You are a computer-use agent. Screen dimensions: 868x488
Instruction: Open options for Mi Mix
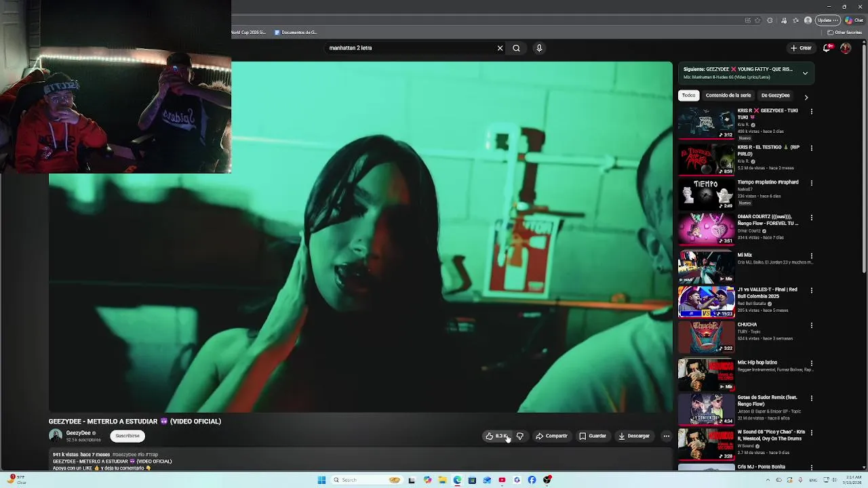[812, 256]
